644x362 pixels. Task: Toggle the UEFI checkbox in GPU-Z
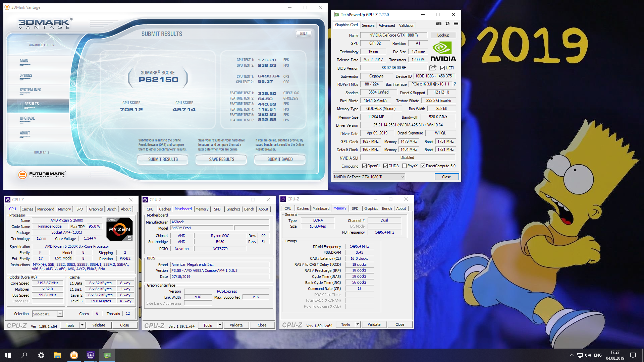click(442, 68)
